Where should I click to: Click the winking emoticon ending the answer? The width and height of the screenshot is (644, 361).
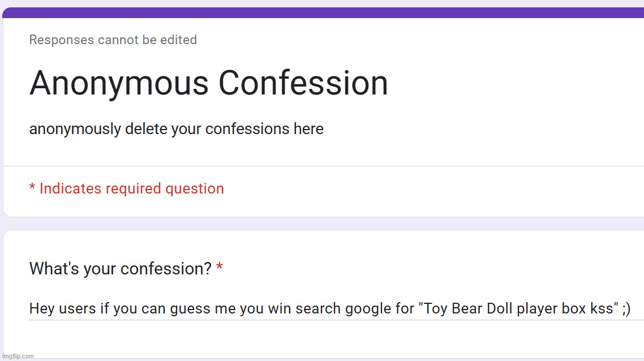click(x=625, y=309)
